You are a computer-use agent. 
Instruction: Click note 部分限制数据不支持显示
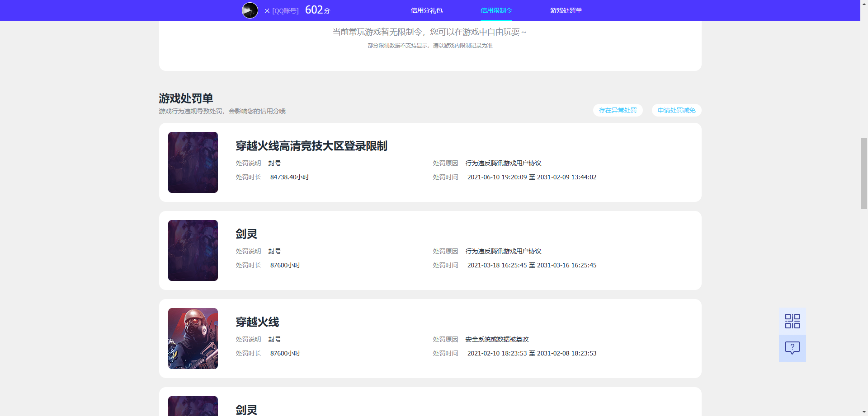point(397,46)
